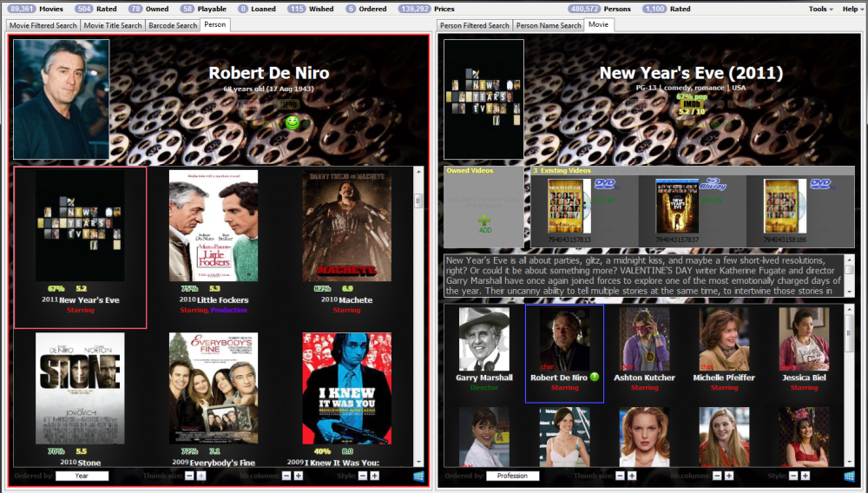Open the Tools menu

click(820, 9)
